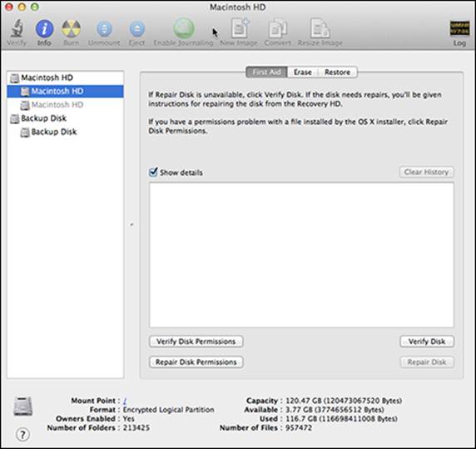This screenshot has width=476, height=449.
Task: Click the Enable Journaling icon
Action: 183,28
